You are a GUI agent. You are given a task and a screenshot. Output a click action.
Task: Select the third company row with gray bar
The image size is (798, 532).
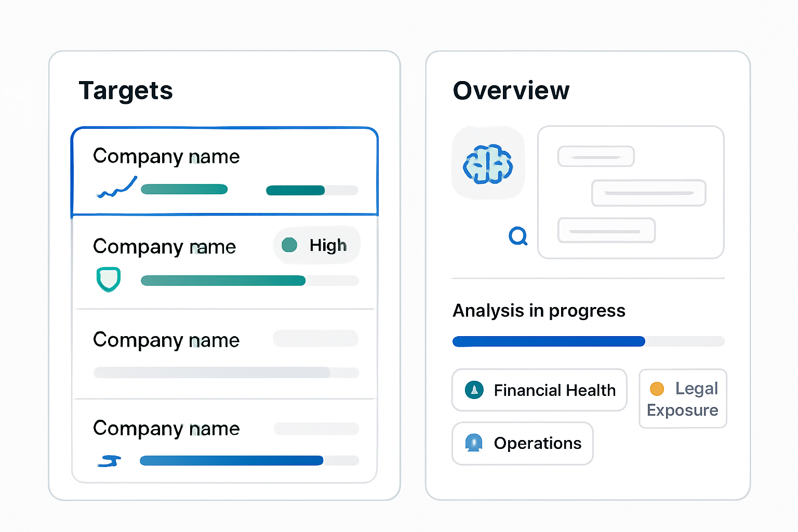tap(224, 354)
